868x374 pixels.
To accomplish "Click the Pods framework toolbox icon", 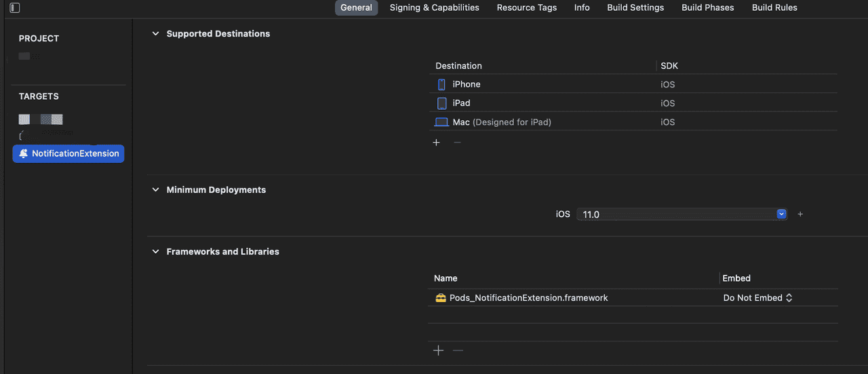I will pos(441,298).
